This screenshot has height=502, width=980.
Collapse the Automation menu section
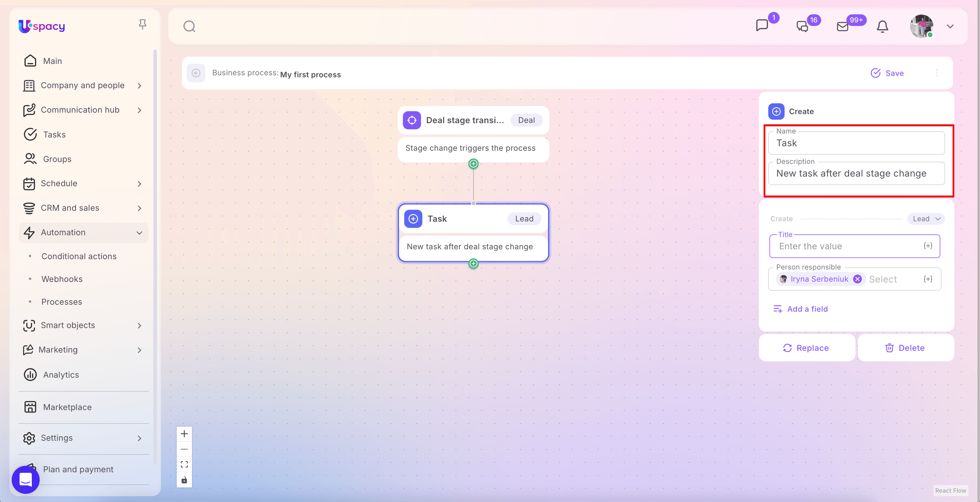139,233
